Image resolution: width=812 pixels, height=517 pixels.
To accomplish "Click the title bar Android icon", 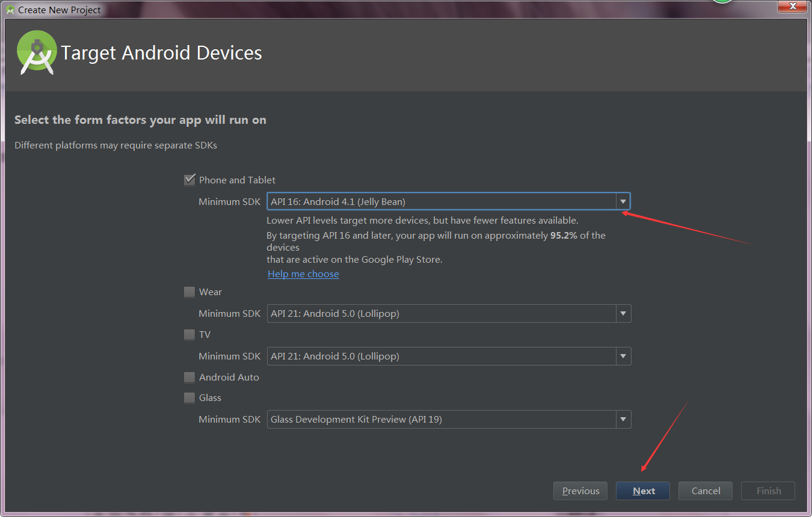I will tap(10, 10).
